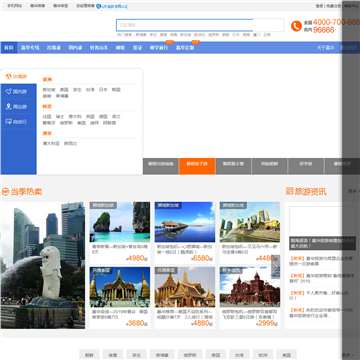Screen dimensions: 360x360
Task: Click the next arrow on product carousel
Action: coord(275,266)
